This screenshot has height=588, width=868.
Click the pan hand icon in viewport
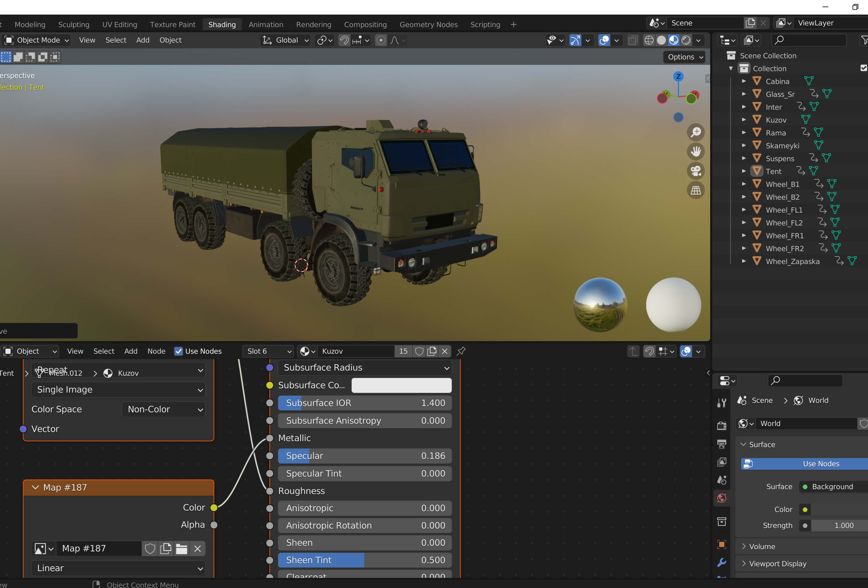[695, 152]
